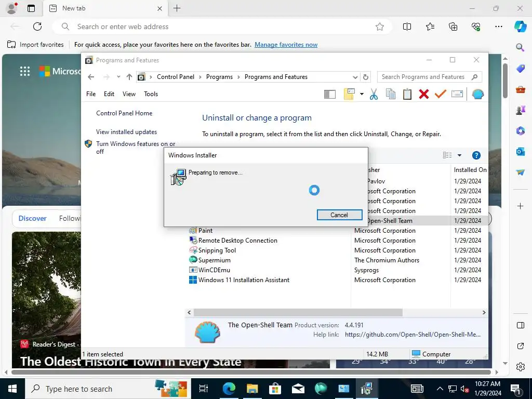Click the Copy toolbar icon

391,94
